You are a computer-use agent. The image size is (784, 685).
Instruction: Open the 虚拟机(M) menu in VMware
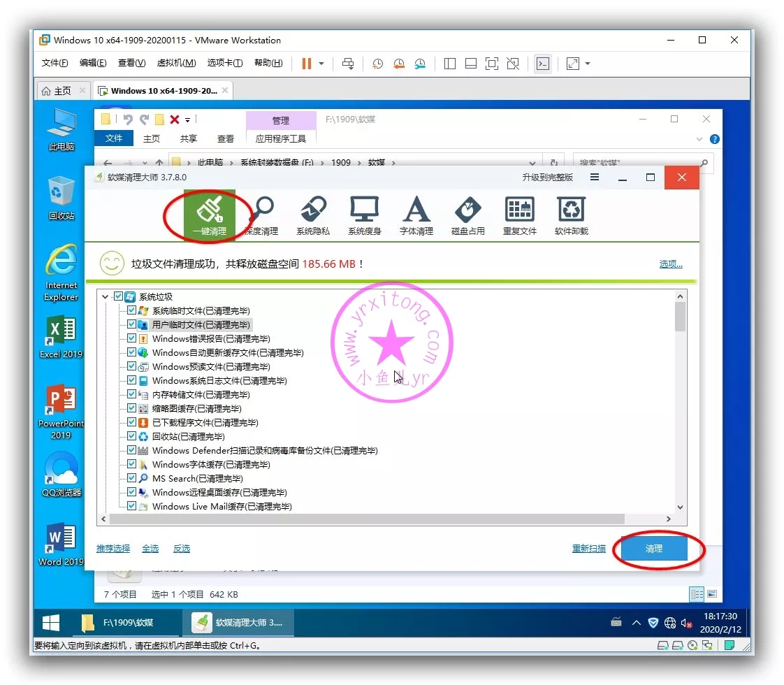tap(176, 63)
